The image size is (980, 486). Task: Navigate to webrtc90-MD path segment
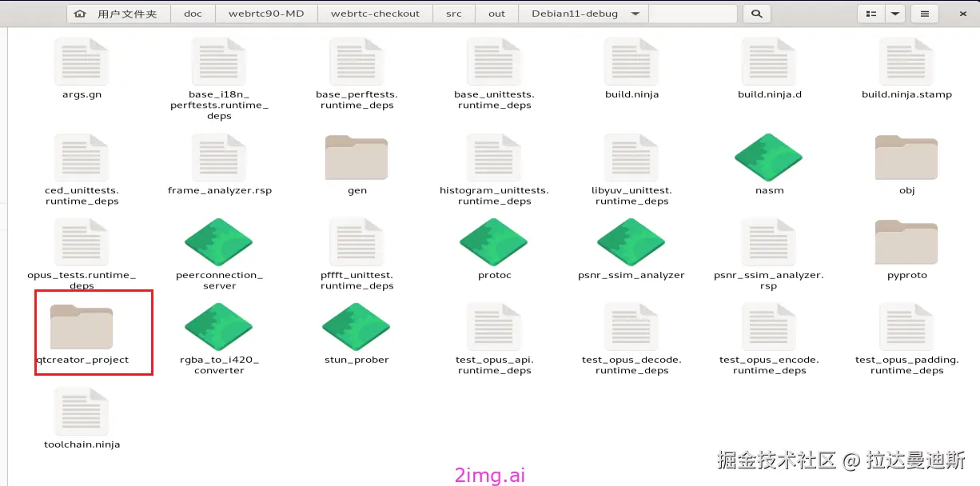pyautogui.click(x=266, y=14)
